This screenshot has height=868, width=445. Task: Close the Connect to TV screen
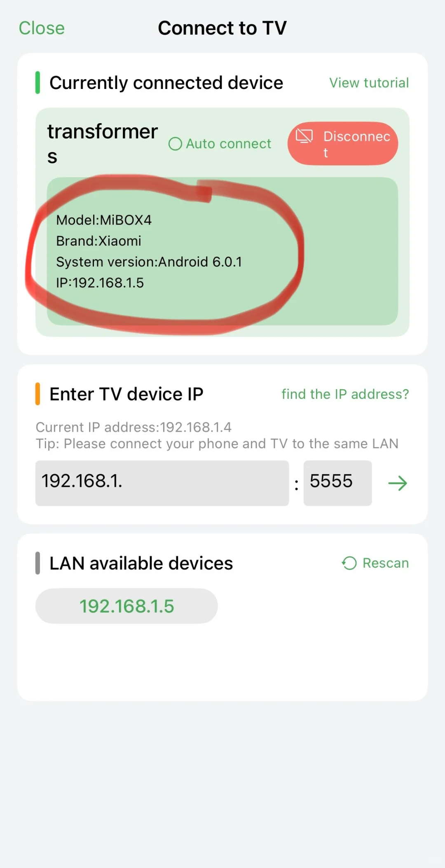click(42, 28)
